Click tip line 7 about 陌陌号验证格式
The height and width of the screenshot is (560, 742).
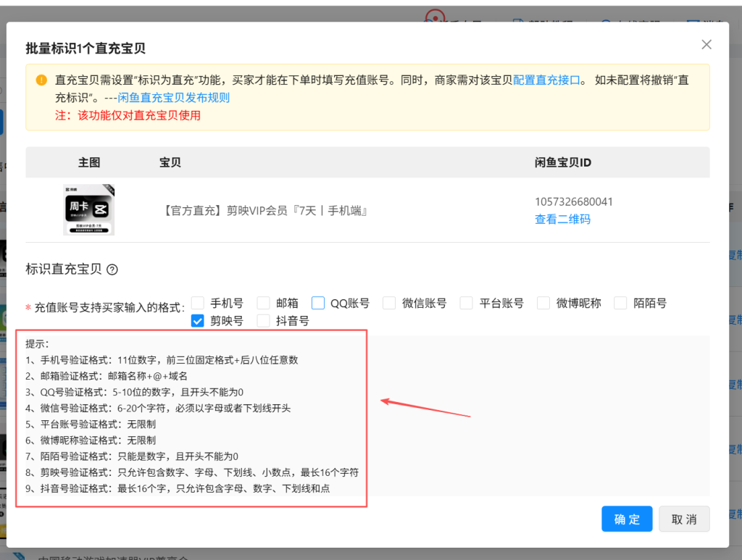[x=132, y=456]
